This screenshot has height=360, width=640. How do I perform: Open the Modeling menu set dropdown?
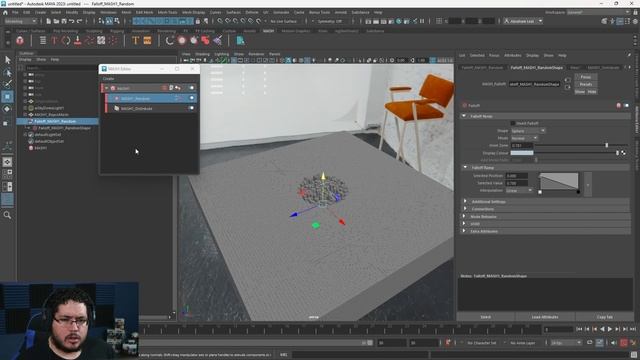pos(20,21)
